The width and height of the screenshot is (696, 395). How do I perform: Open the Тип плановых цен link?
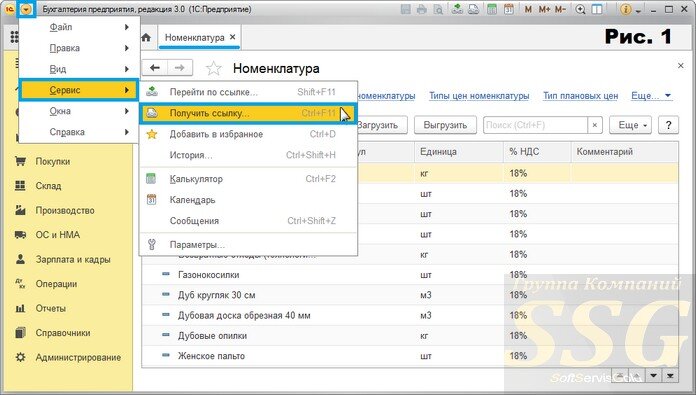click(x=581, y=96)
